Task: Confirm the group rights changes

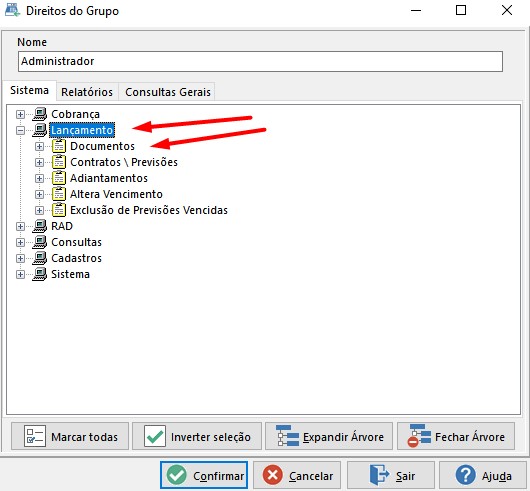Action: click(x=204, y=475)
